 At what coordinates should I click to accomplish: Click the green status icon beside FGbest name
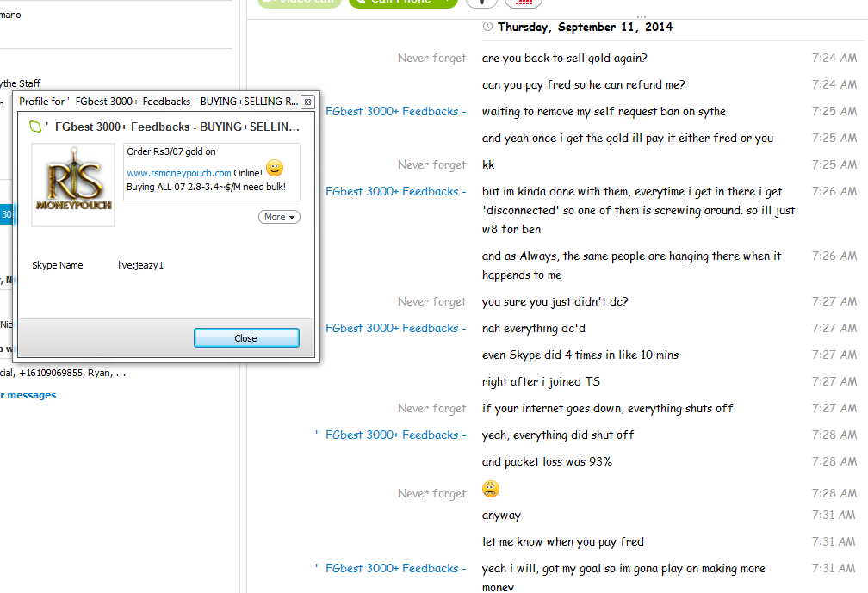34,127
